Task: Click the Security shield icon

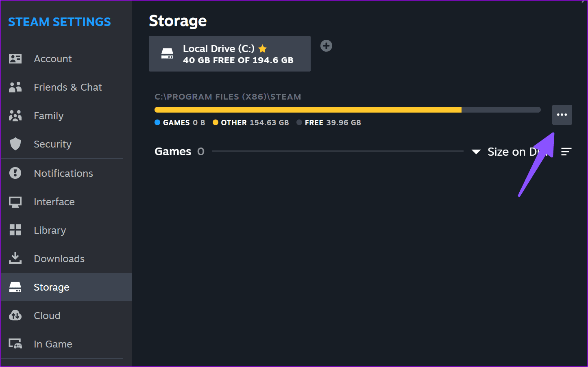Action: click(x=15, y=144)
